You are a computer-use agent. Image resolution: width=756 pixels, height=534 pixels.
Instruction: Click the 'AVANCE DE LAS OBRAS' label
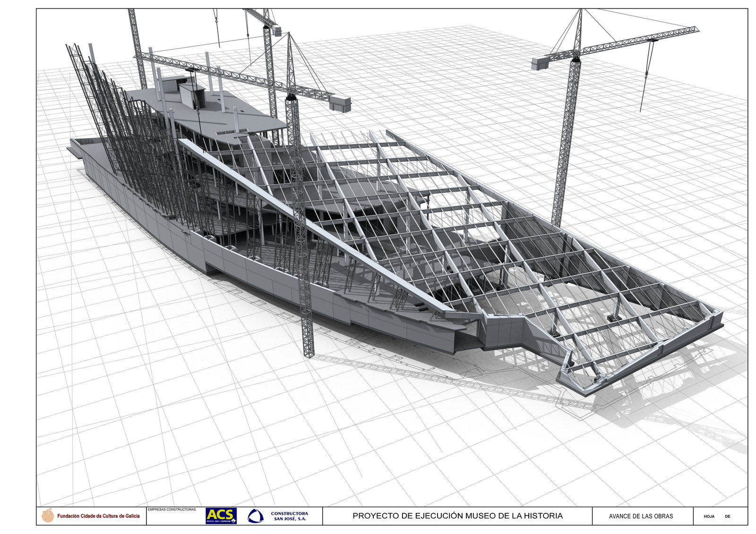641,516
